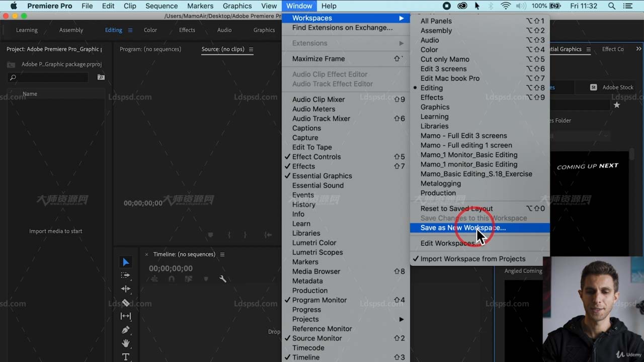Switch to the Learning workspace tab
The height and width of the screenshot is (362, 644).
point(27,30)
